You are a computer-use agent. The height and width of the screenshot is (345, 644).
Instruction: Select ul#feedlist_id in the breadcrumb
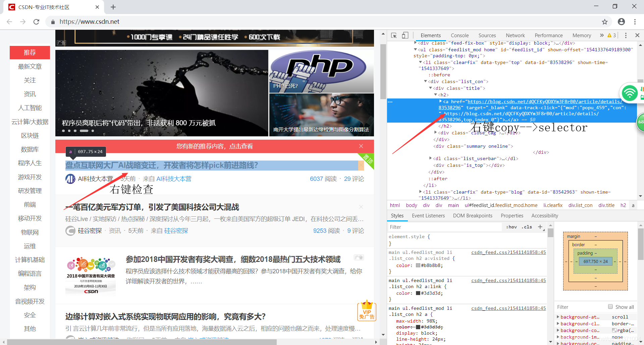tap(501, 205)
